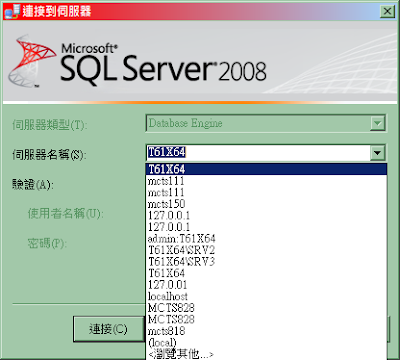
Task: Open the server name dropdown arrow
Action: [377, 153]
